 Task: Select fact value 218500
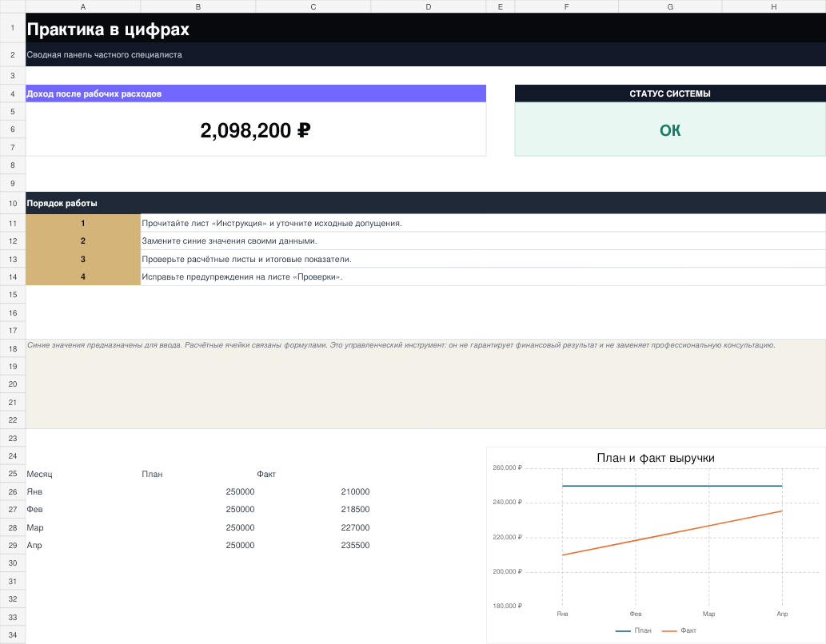pos(313,510)
